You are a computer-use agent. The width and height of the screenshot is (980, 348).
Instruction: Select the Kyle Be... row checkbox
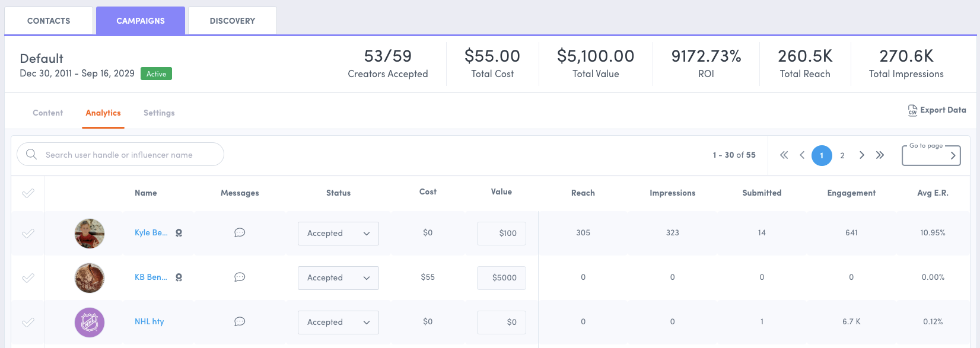(28, 234)
